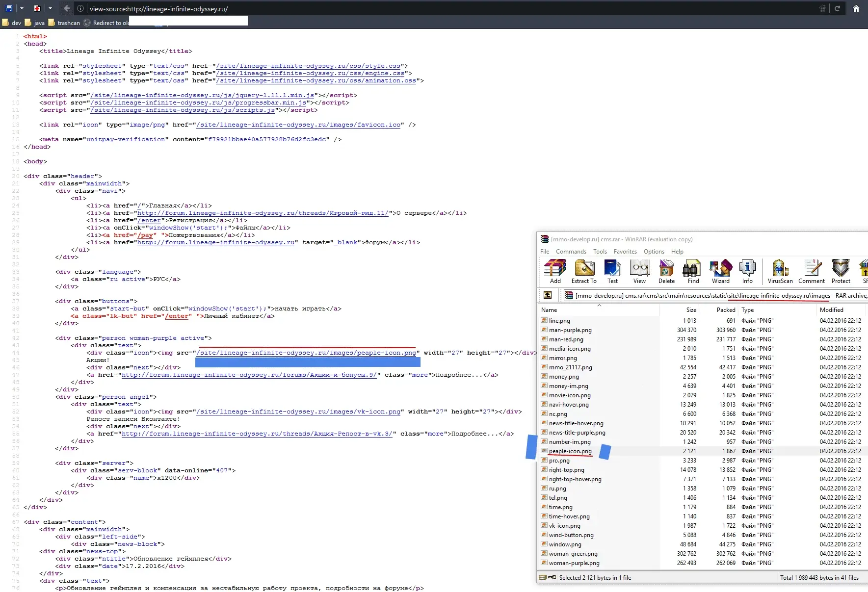Click the site info icon in address bar
868x592 pixels.
(x=80, y=8)
